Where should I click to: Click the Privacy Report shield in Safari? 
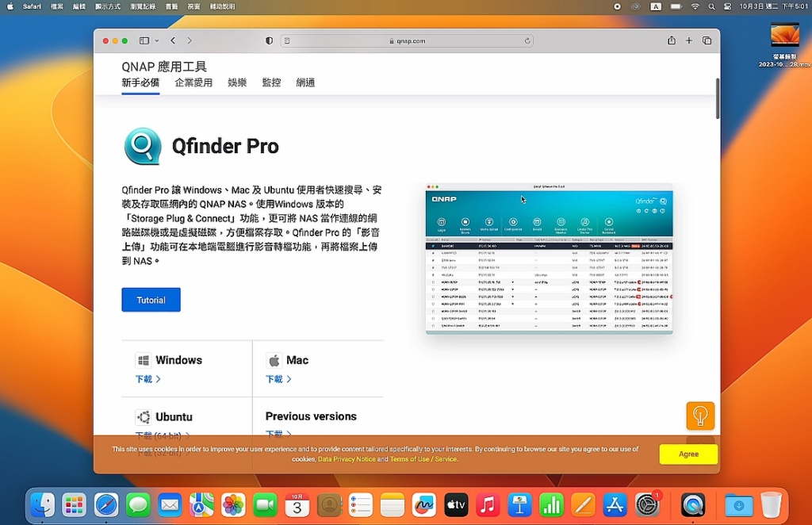coord(269,40)
